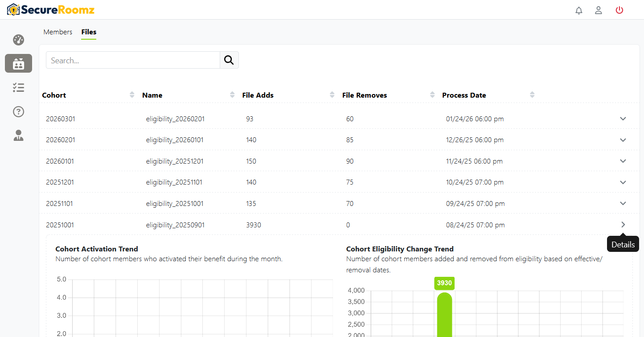
Task: Click file name eligibility_20260101
Action: tap(175, 140)
